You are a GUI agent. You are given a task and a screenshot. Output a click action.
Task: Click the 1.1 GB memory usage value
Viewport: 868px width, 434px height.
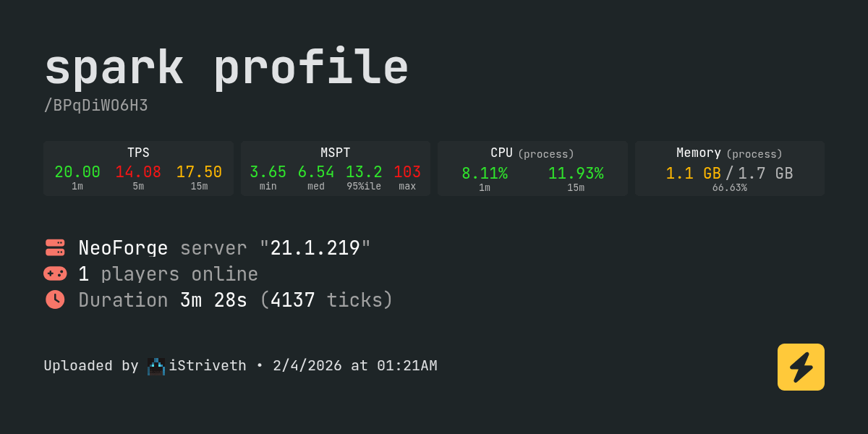693,174
